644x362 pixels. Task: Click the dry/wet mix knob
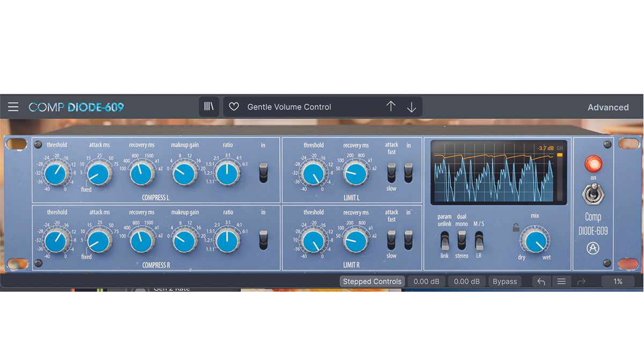point(535,240)
